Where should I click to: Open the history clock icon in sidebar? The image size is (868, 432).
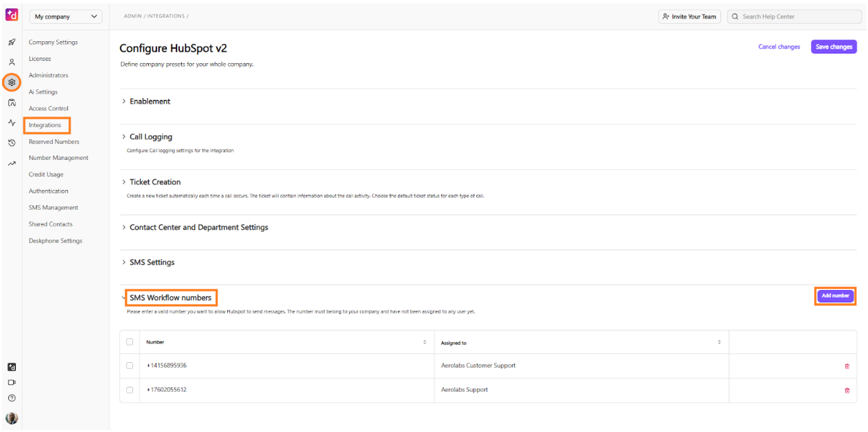click(x=12, y=143)
